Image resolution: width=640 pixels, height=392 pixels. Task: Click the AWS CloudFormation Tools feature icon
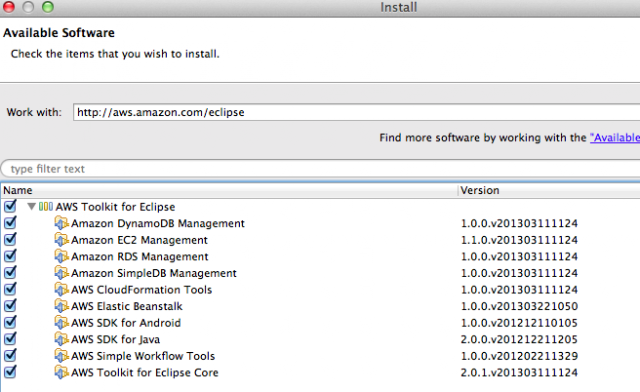pyautogui.click(x=61, y=290)
